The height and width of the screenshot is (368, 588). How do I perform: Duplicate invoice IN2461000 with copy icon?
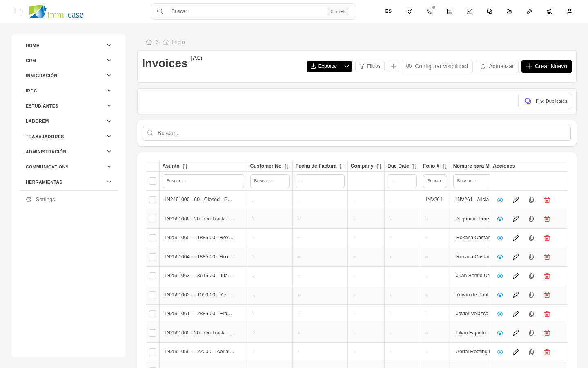(531, 200)
